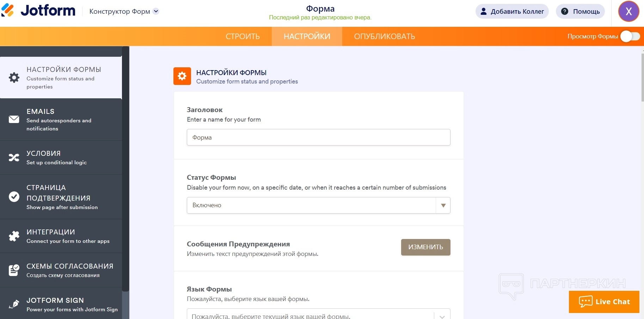Open the Live Chat widget
This screenshot has width=644, height=319.
tap(604, 302)
